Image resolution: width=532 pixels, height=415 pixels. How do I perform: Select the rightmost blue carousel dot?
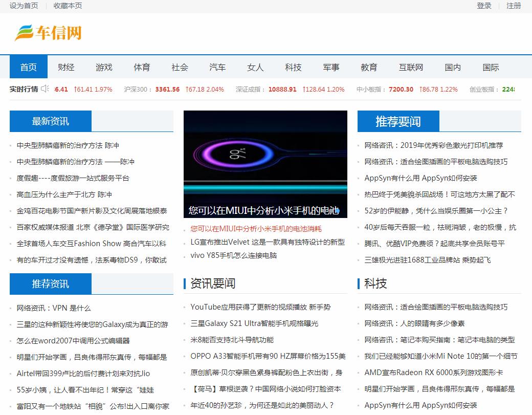[338, 211]
